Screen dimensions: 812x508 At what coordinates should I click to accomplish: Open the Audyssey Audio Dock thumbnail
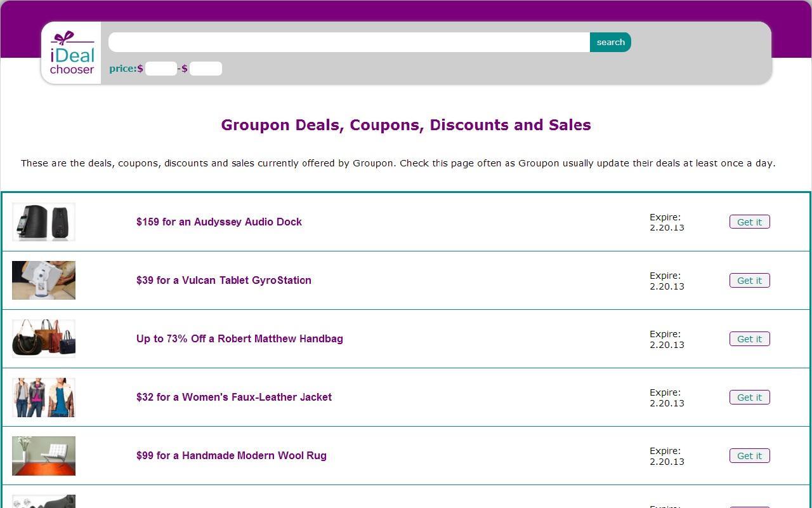[x=44, y=222]
